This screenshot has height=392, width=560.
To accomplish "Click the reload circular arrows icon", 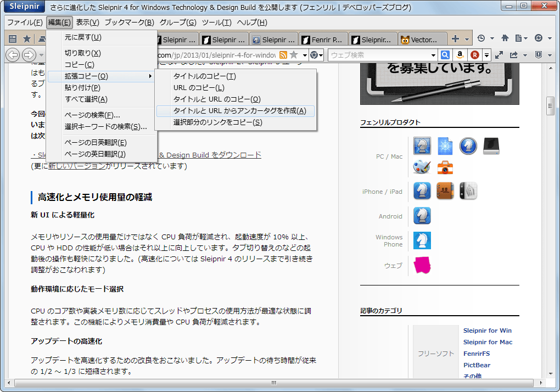I will tap(539, 38).
